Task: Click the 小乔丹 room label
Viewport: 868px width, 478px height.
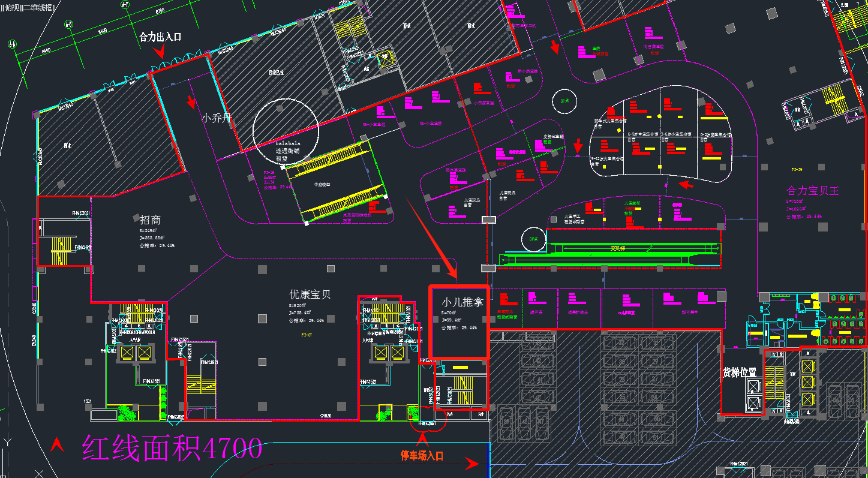Action: click(x=216, y=118)
